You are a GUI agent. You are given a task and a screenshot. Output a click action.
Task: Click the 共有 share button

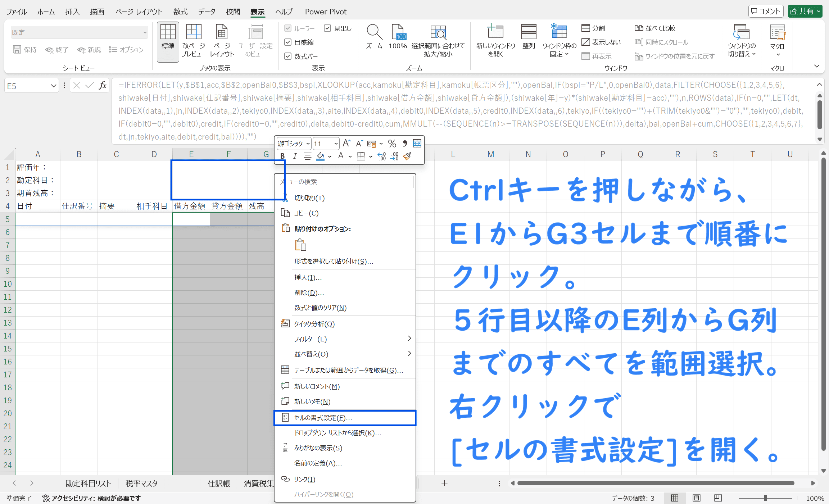(805, 11)
